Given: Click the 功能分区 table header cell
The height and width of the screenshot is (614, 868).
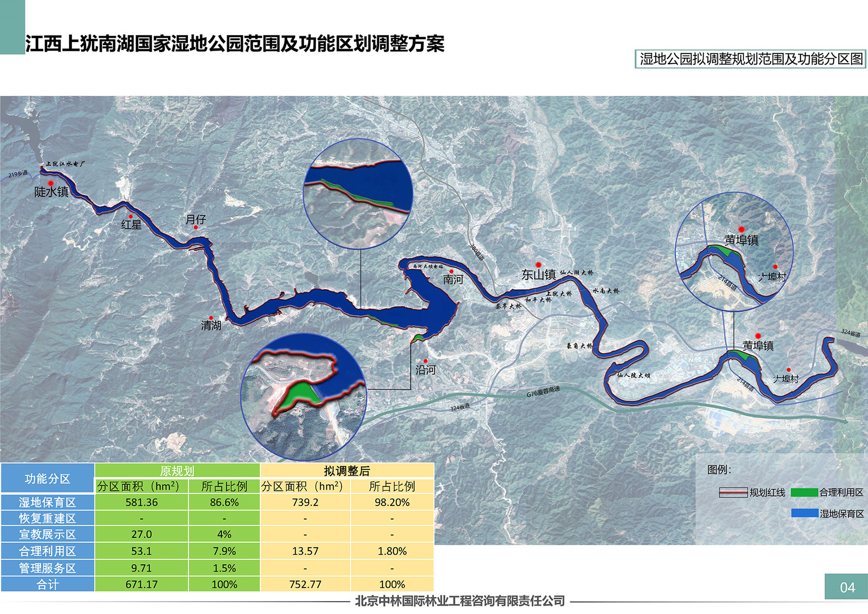Looking at the screenshot, I should click(x=47, y=478).
